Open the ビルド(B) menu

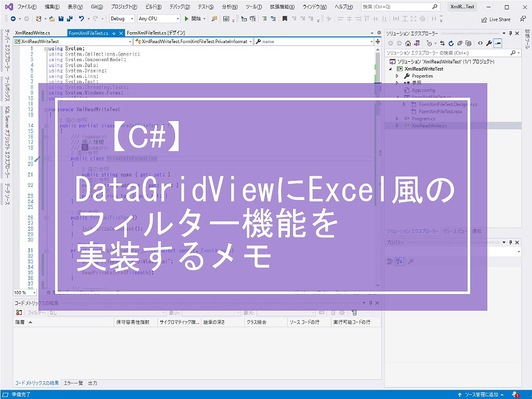pyautogui.click(x=153, y=7)
